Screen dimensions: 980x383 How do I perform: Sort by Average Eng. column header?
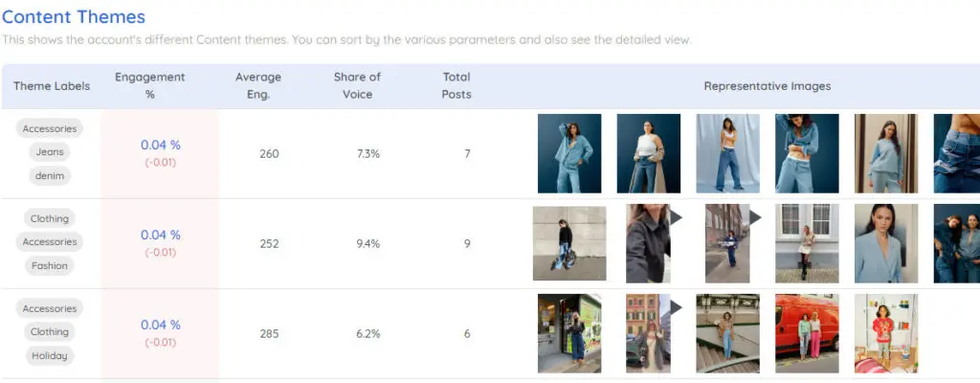[x=258, y=86]
